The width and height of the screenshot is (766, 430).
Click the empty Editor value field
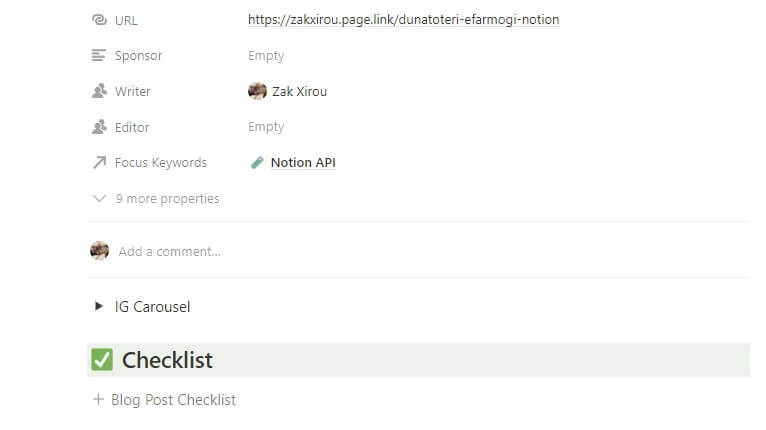coord(266,128)
